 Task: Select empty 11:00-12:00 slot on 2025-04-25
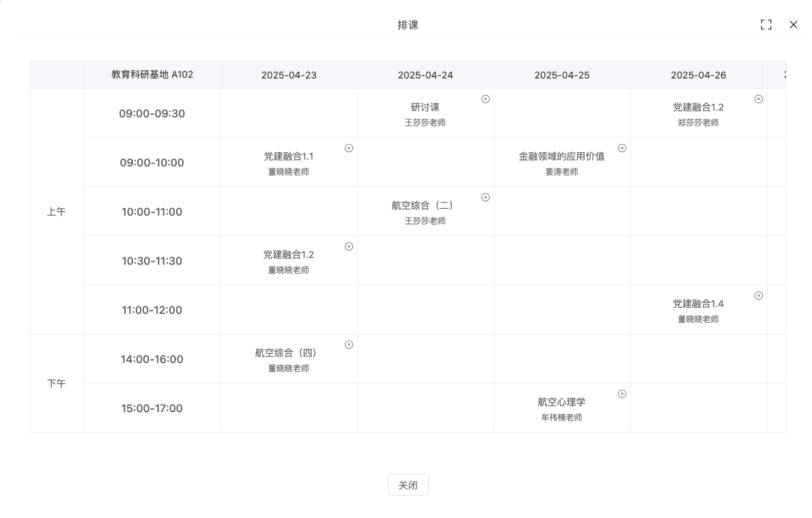(x=562, y=309)
